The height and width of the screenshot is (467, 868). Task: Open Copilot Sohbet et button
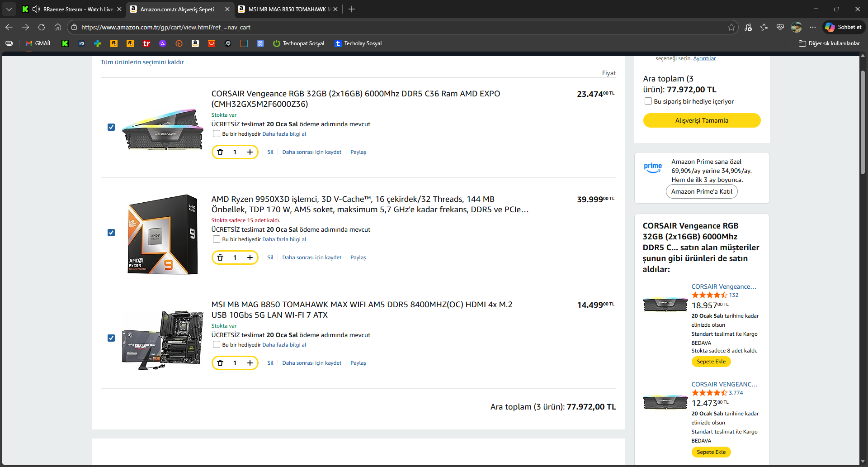844,27
